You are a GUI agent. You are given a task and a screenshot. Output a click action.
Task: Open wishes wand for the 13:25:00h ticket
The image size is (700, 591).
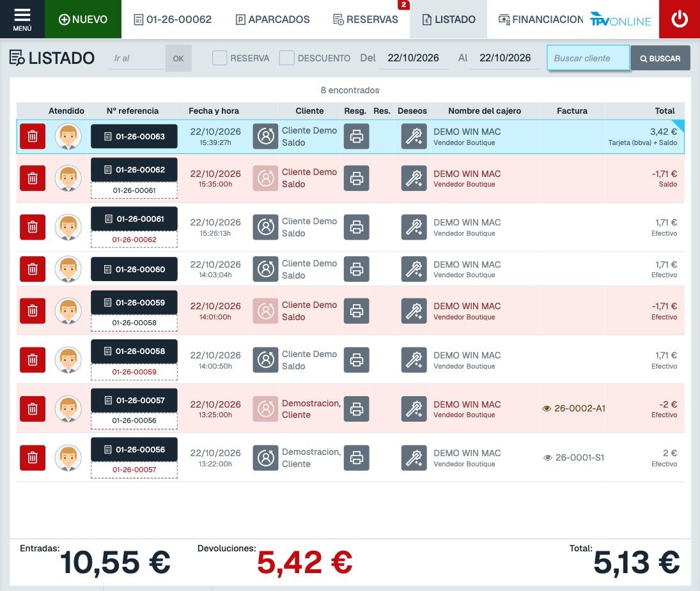tap(414, 408)
